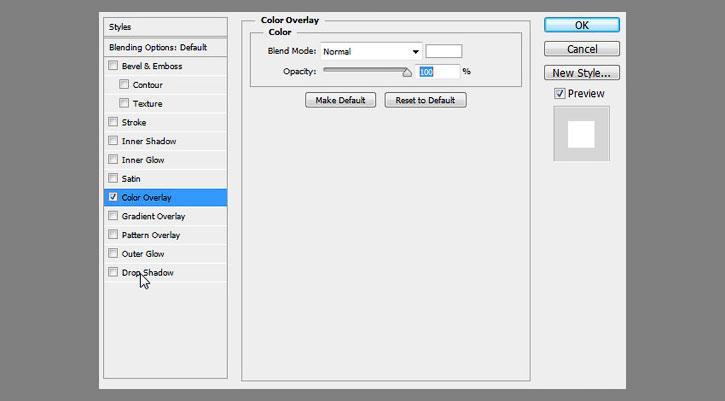Viewport: 725px width, 401px height.
Task: Turn on the Outer Glow checkbox
Action: point(113,253)
